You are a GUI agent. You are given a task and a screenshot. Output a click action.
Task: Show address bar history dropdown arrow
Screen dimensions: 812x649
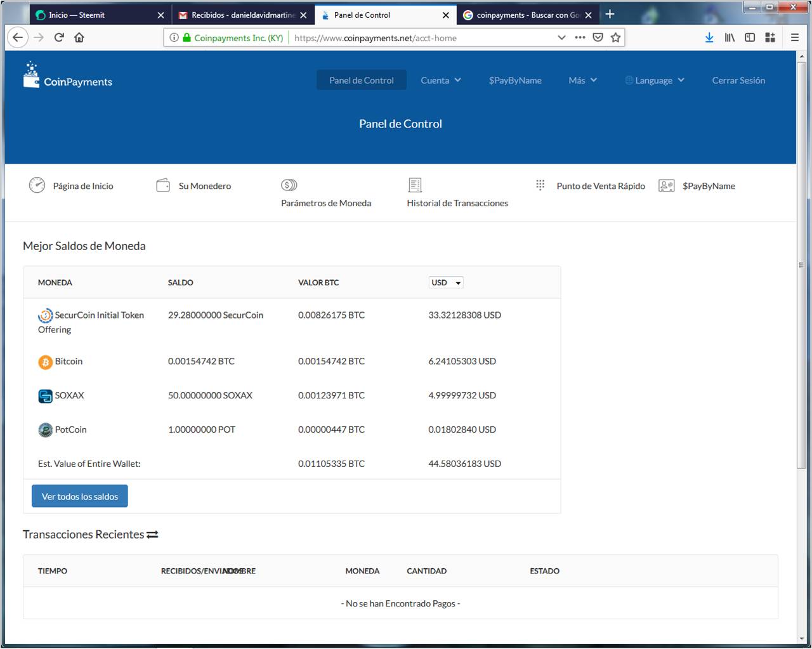(x=561, y=37)
